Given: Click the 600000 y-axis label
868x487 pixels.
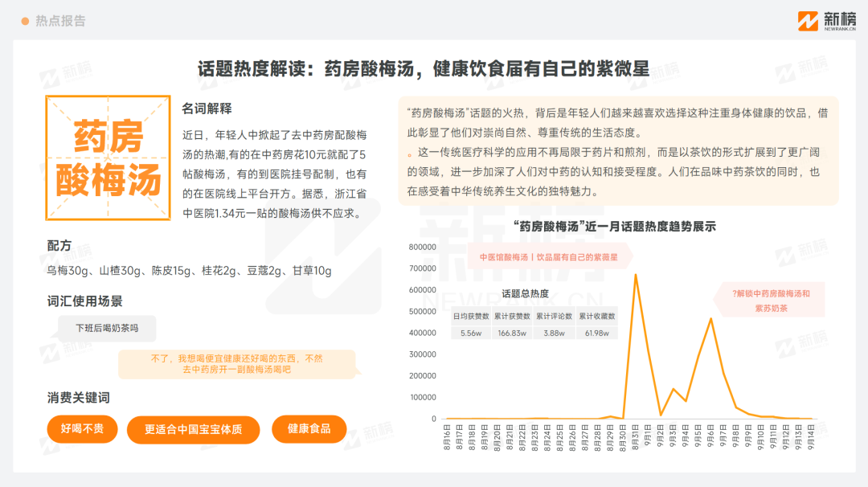Looking at the screenshot, I should pyautogui.click(x=423, y=290).
